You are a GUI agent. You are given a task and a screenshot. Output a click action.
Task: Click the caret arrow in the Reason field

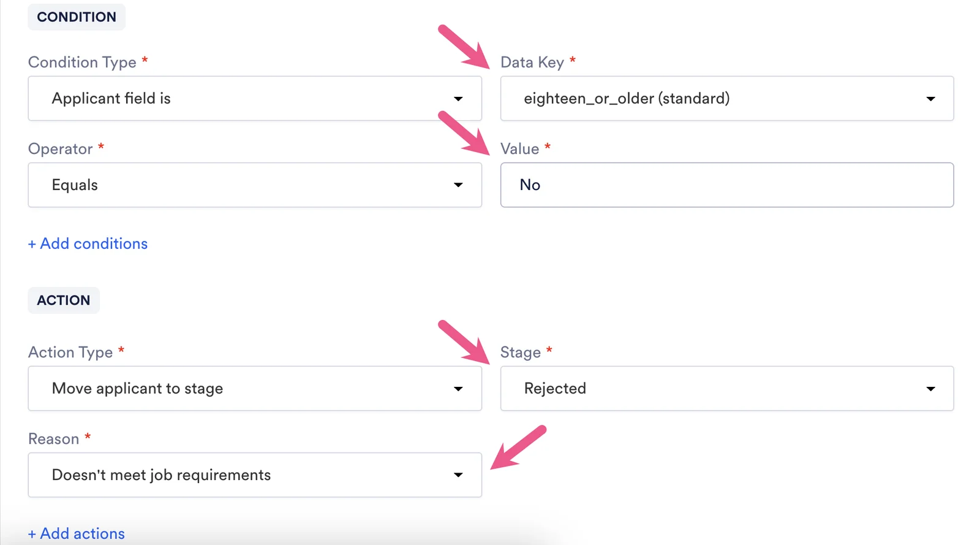[458, 475]
